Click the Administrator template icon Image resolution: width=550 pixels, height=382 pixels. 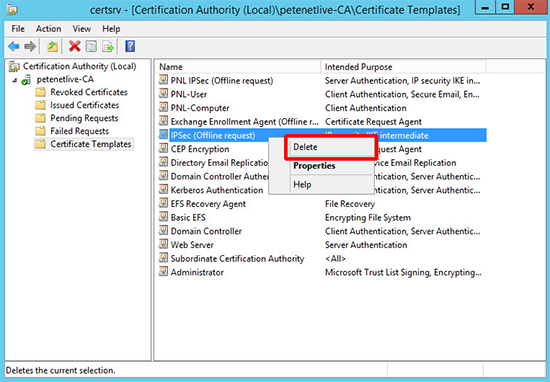click(x=163, y=272)
